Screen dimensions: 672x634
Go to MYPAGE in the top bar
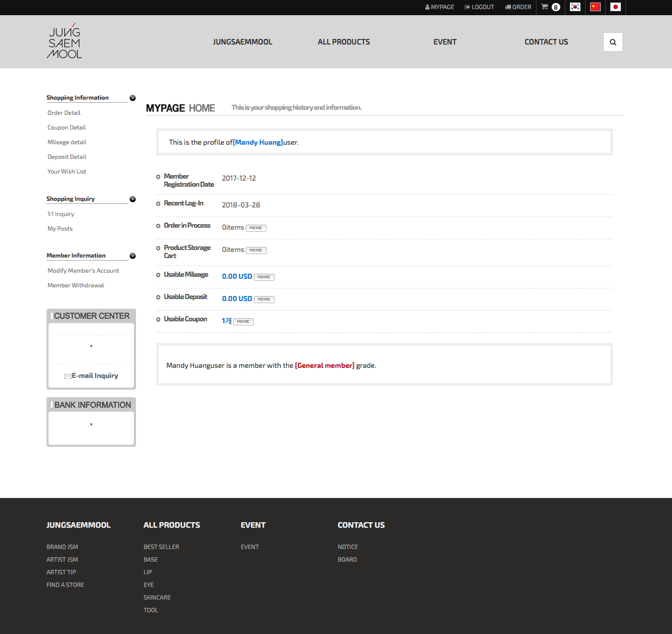pos(439,7)
